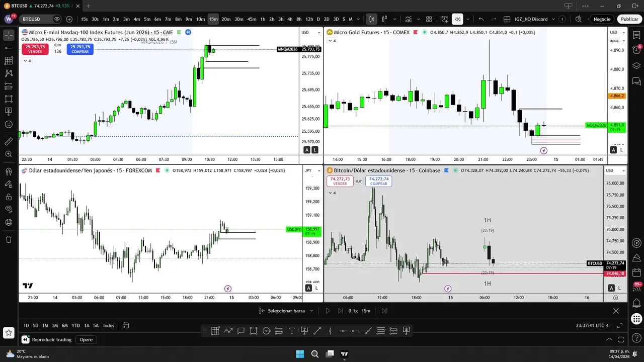644x362 pixels.
Task: Open favorites star toolbar in left sidebar
Action: pyautogui.click(x=9, y=332)
